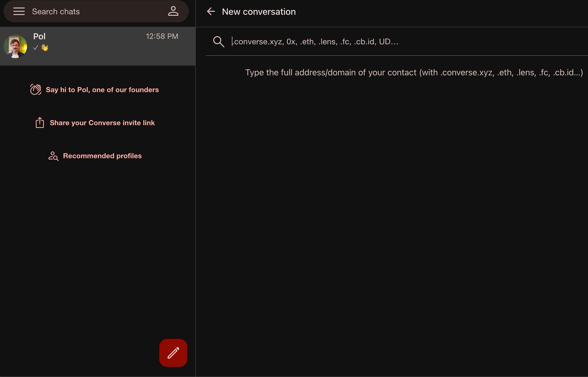Click the New conversation title
The width and height of the screenshot is (588, 377).
click(x=259, y=12)
